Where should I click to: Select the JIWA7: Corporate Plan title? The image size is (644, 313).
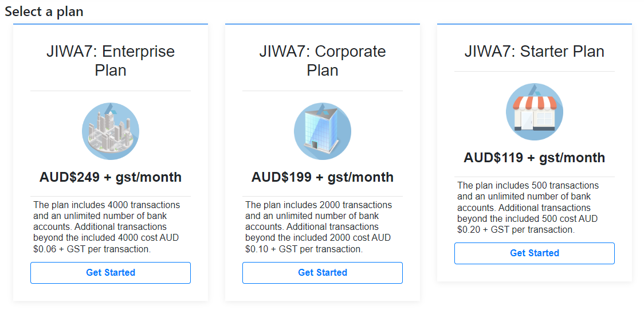pyautogui.click(x=323, y=61)
